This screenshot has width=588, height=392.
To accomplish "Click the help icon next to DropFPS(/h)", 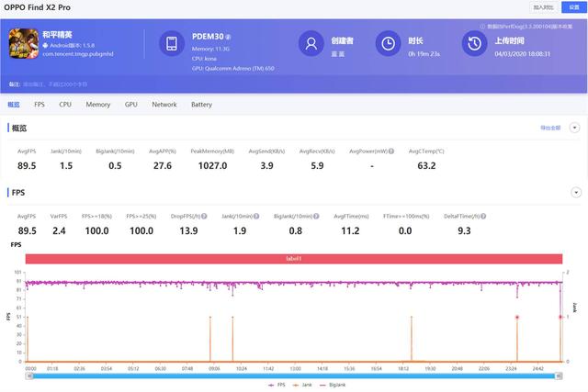I will tap(204, 217).
